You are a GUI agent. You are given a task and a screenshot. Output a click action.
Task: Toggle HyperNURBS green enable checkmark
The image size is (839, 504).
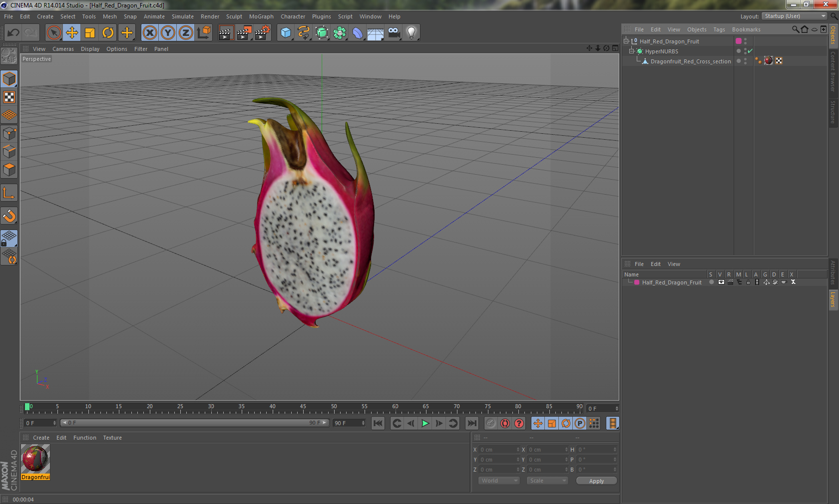tap(750, 51)
